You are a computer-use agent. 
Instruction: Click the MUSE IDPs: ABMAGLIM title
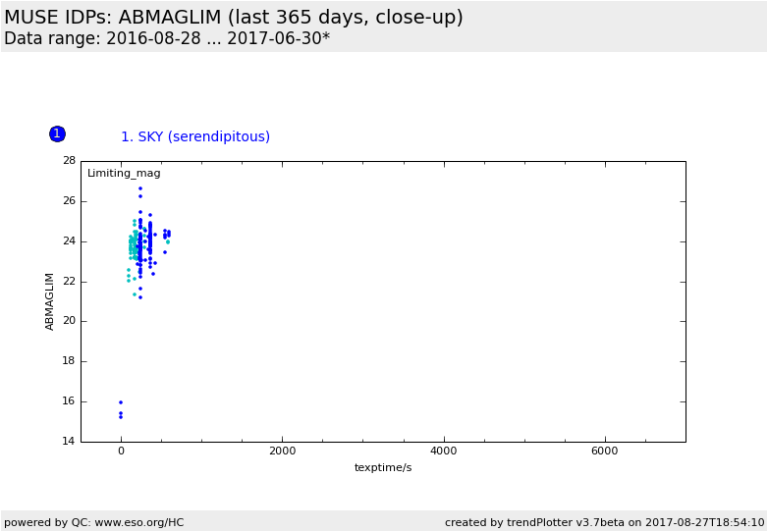click(x=234, y=18)
